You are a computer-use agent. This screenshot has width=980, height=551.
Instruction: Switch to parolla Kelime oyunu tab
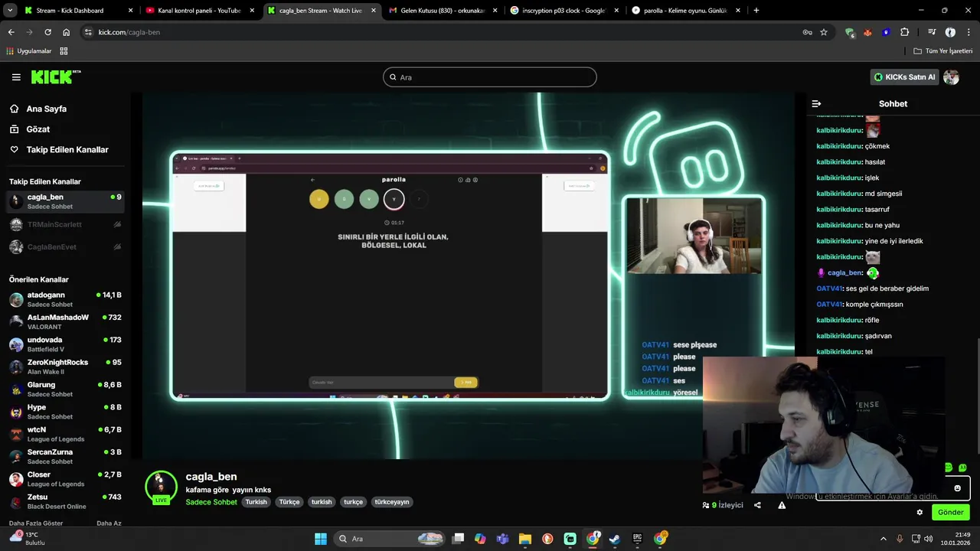[x=686, y=11]
